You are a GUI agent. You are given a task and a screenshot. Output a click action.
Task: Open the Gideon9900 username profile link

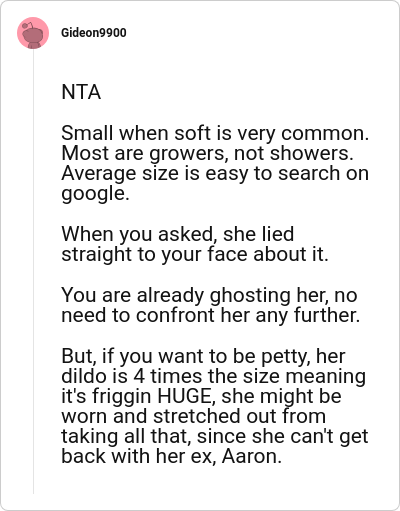(94, 33)
